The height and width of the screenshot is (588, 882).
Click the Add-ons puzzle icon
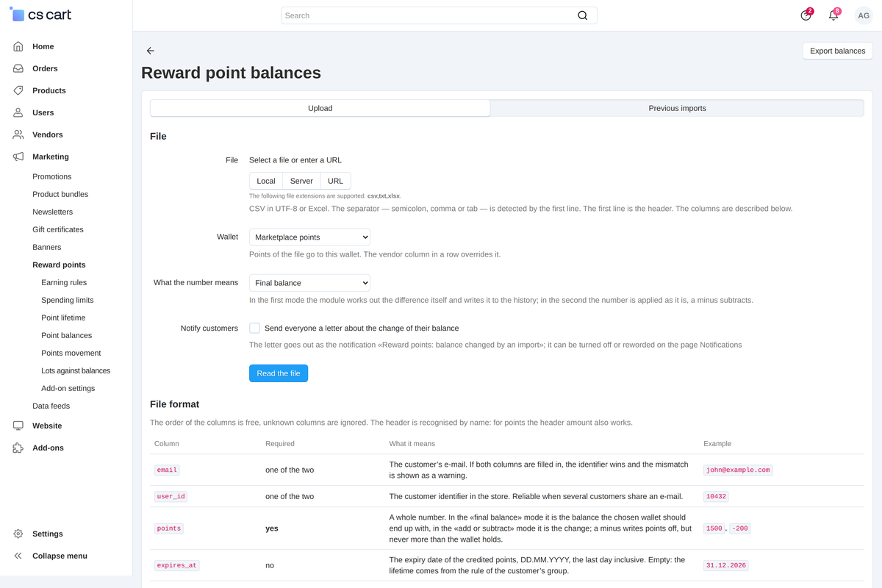coord(18,448)
